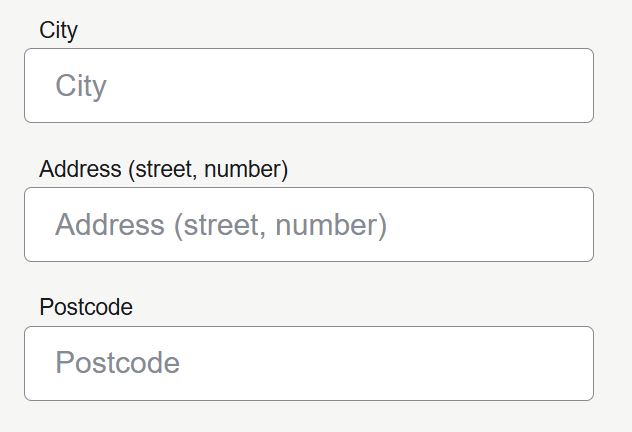632x432 pixels.
Task: Click the City input field
Action: (x=308, y=86)
